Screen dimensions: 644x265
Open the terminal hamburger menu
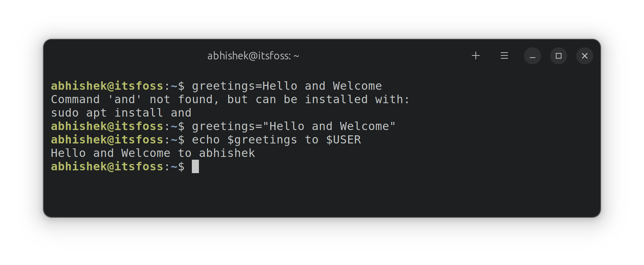coord(504,55)
